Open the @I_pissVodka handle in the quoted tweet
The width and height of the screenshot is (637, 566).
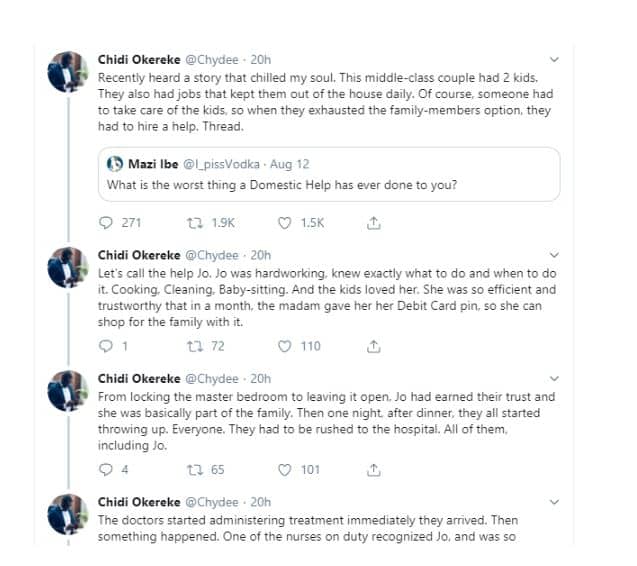[220, 164]
